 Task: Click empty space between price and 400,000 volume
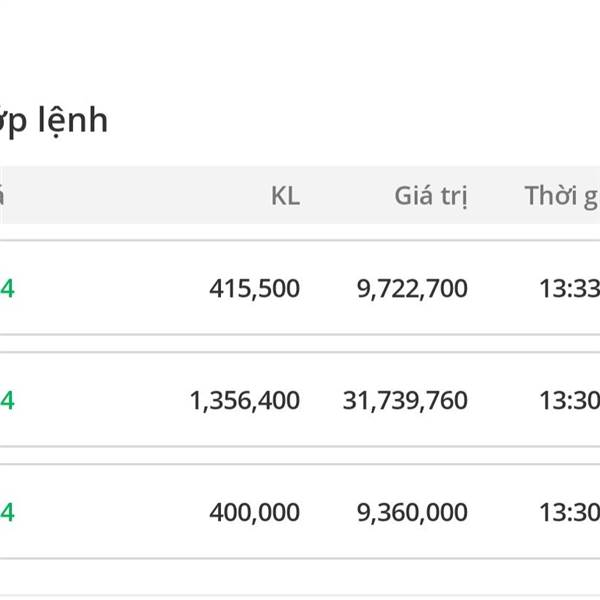pos(111,512)
